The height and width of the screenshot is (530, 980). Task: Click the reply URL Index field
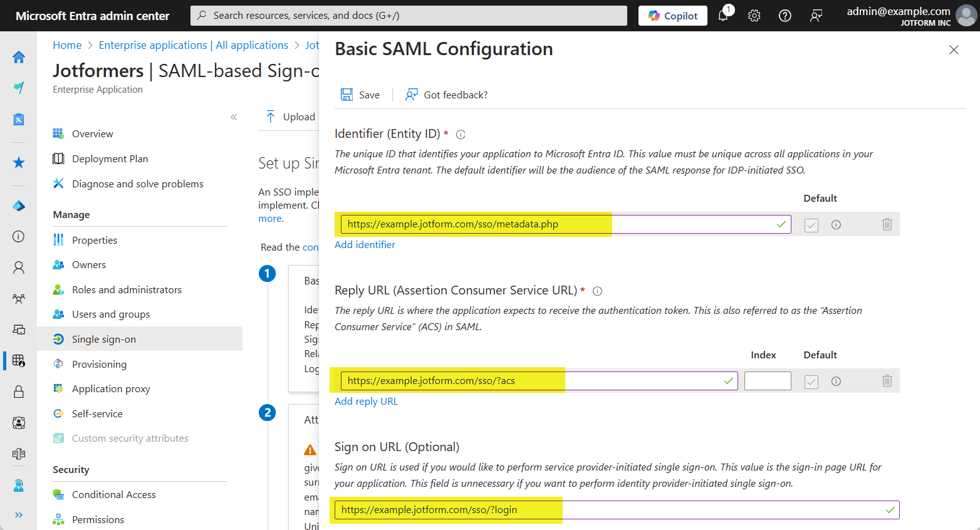click(768, 381)
